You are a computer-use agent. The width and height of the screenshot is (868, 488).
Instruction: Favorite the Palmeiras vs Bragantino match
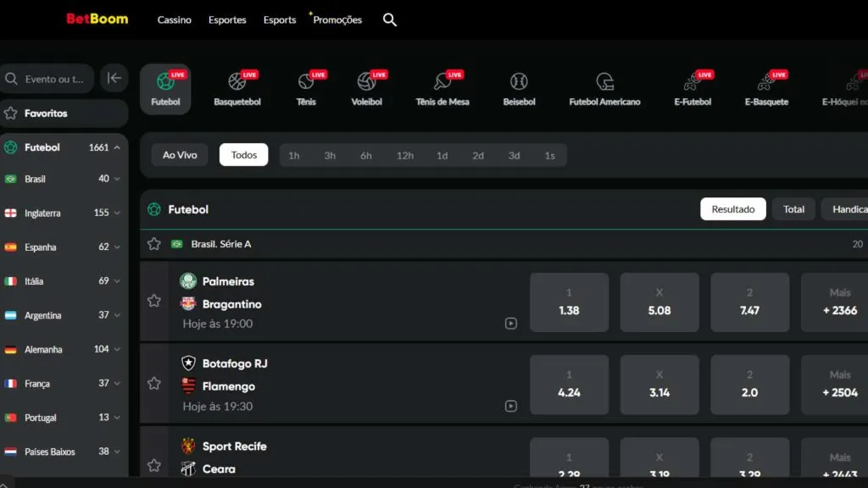coord(154,300)
